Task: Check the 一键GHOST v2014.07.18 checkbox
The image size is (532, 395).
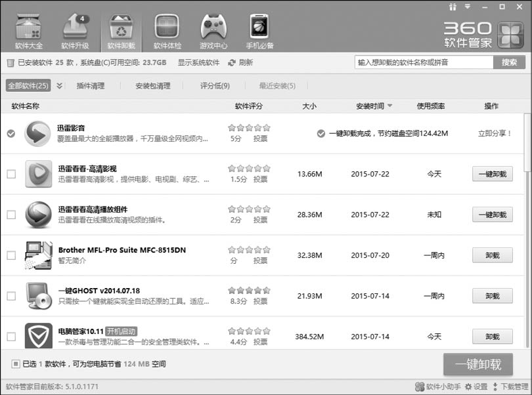Action: point(11,296)
